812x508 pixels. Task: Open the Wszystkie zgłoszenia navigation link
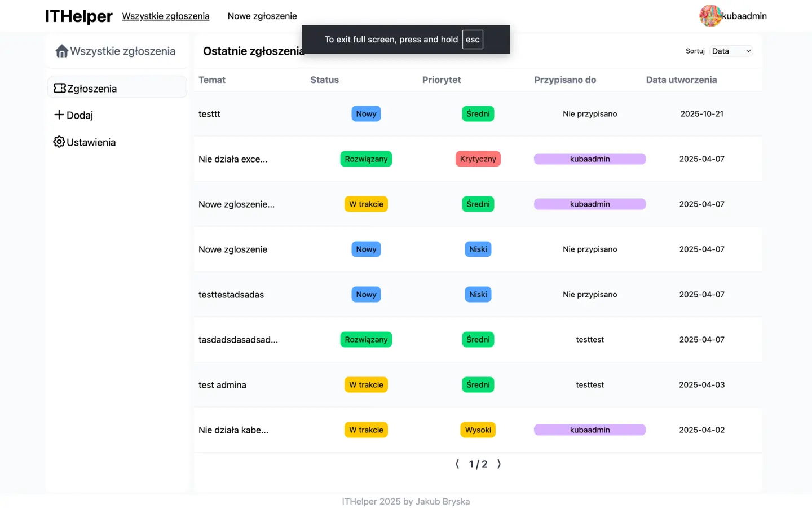[166, 16]
